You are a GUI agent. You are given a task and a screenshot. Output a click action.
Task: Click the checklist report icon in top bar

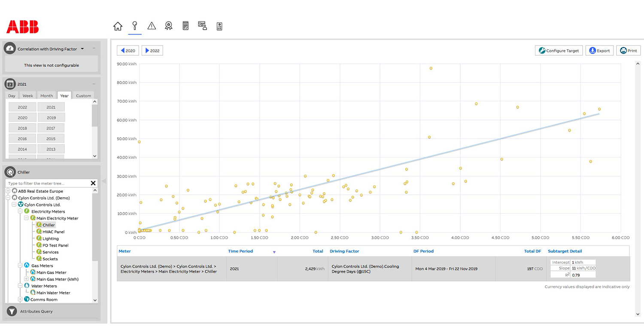click(219, 26)
